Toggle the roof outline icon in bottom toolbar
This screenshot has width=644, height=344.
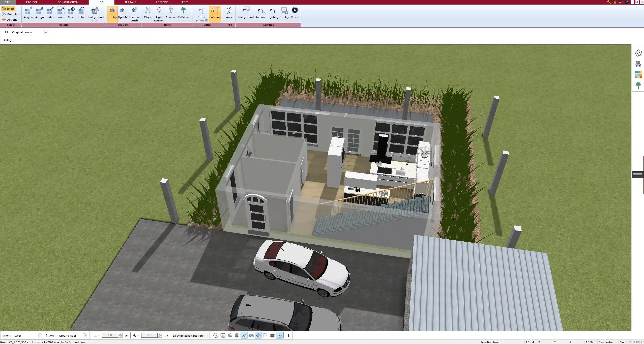point(244,335)
